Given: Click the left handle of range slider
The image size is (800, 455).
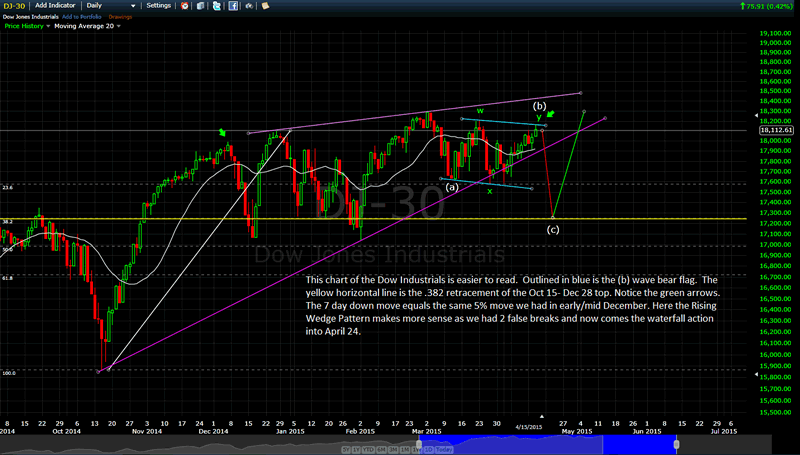Looking at the screenshot, I should click(419, 444).
